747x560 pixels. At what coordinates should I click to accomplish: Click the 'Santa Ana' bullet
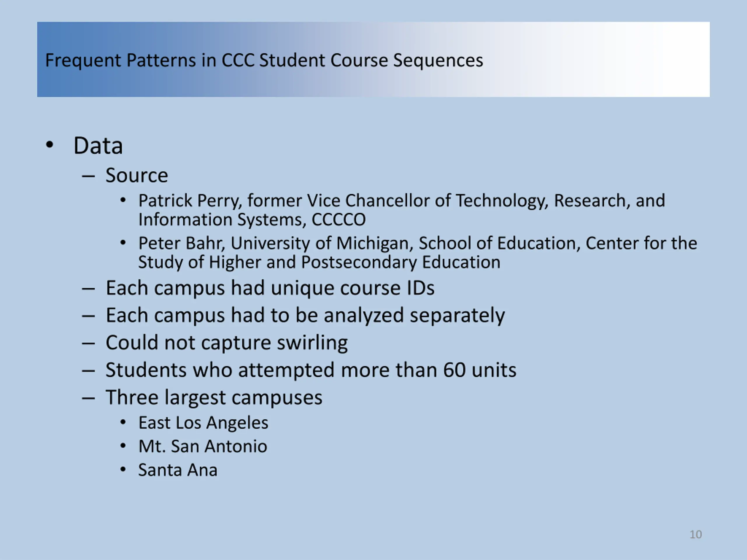(x=178, y=470)
